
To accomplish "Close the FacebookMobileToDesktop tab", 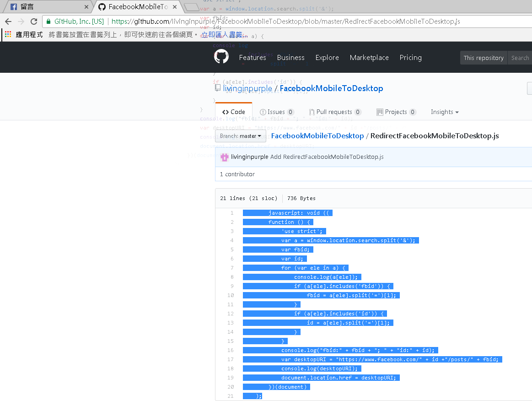I will [x=175, y=7].
